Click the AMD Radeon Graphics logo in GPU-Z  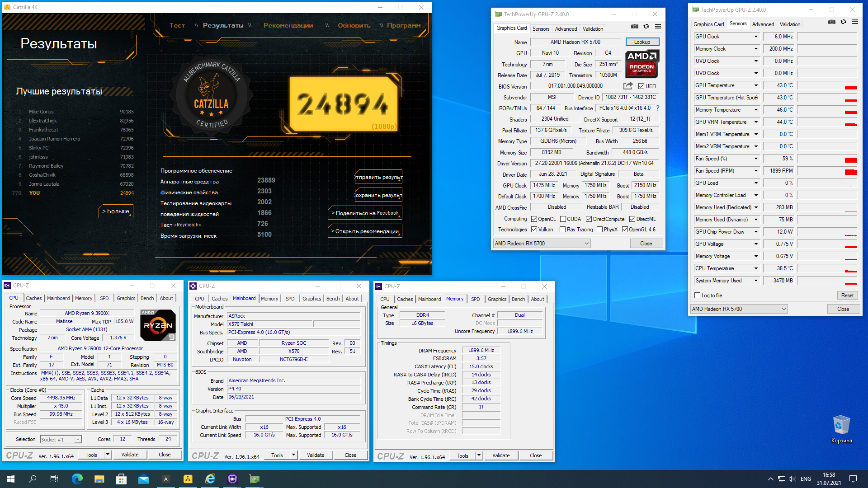[642, 63]
